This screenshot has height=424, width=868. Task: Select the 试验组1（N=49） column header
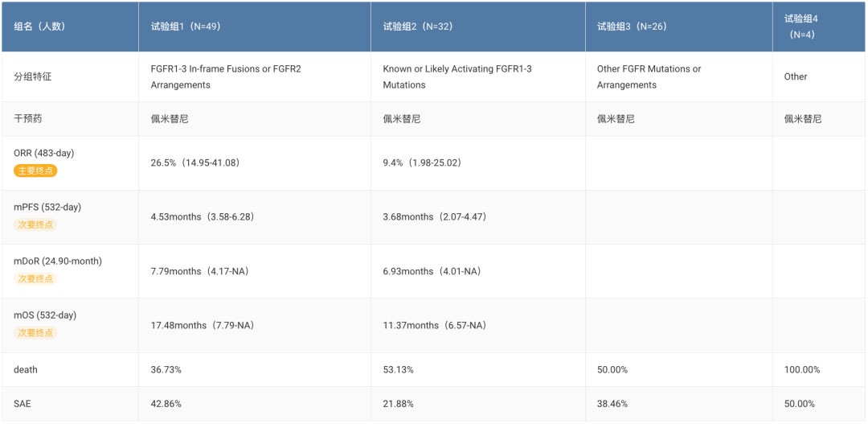[x=186, y=26]
